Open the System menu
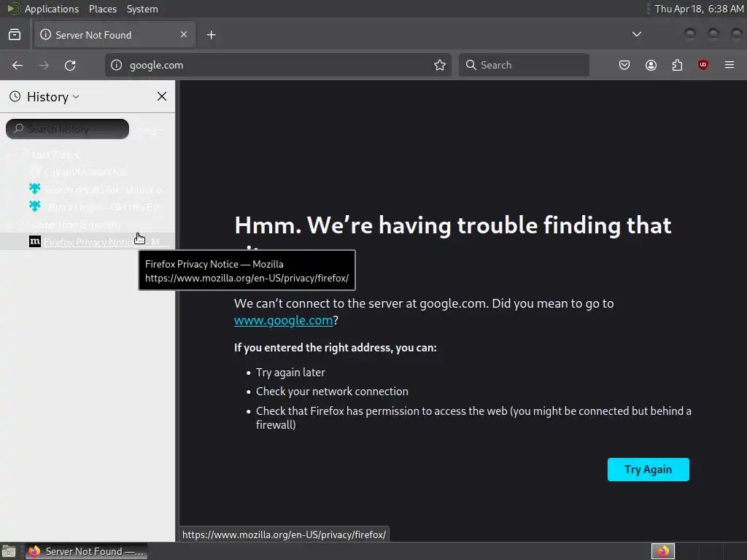This screenshot has height=560, width=747. (142, 9)
